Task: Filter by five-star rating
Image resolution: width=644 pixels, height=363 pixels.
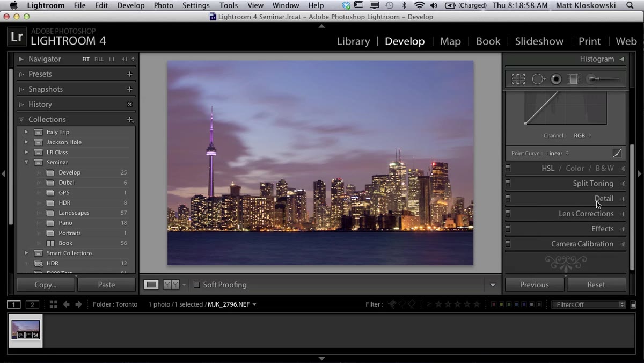Action: tap(477, 304)
